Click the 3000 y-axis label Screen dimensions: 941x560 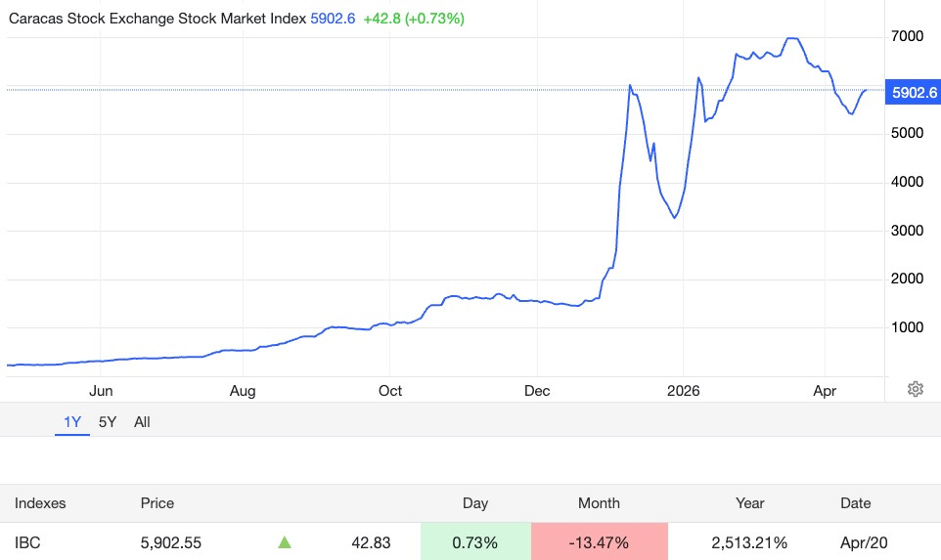[908, 231]
